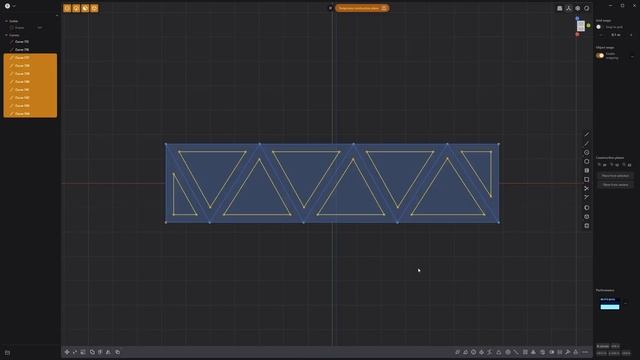Image resolution: width=640 pixels, height=360 pixels.
Task: Select the fourth orange selection-mode icon
Action: coord(94,8)
